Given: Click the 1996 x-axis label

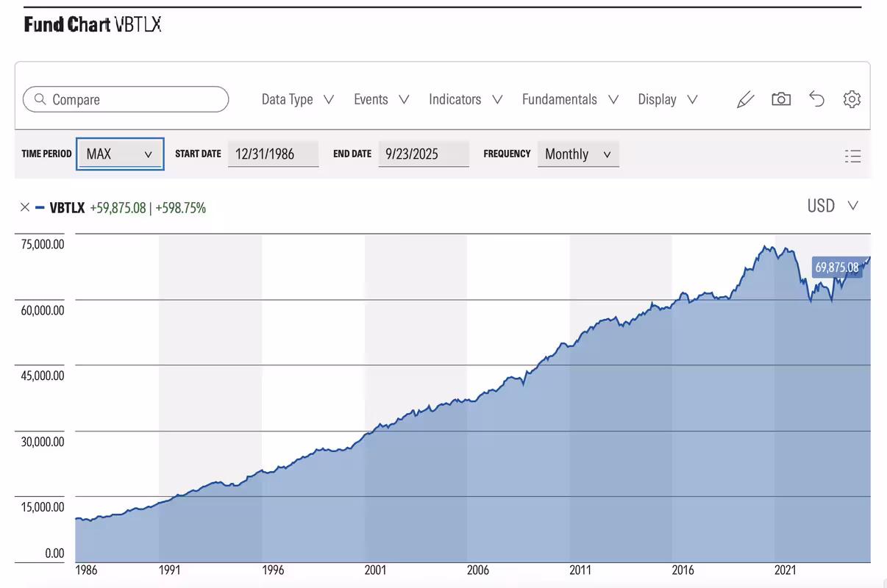Looking at the screenshot, I should coord(273,570).
